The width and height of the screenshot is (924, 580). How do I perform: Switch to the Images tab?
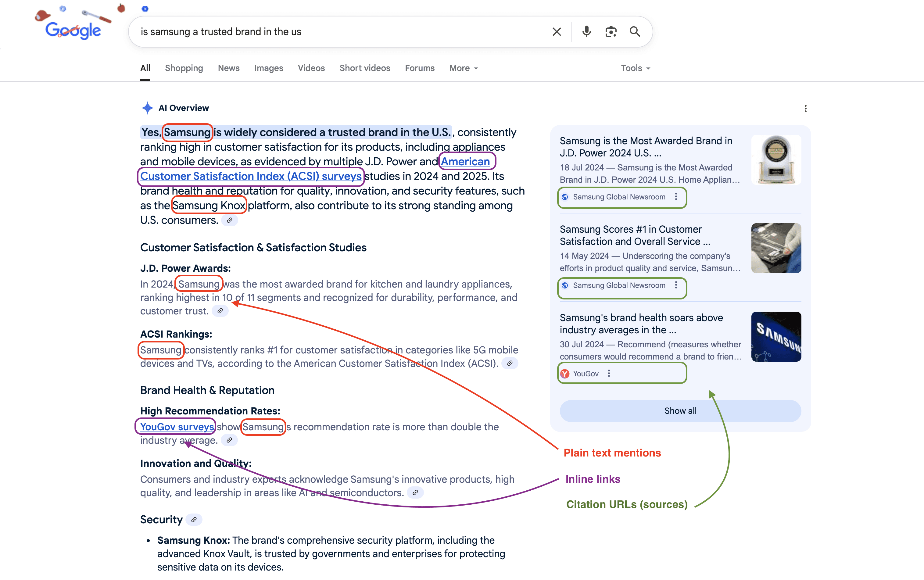click(268, 68)
